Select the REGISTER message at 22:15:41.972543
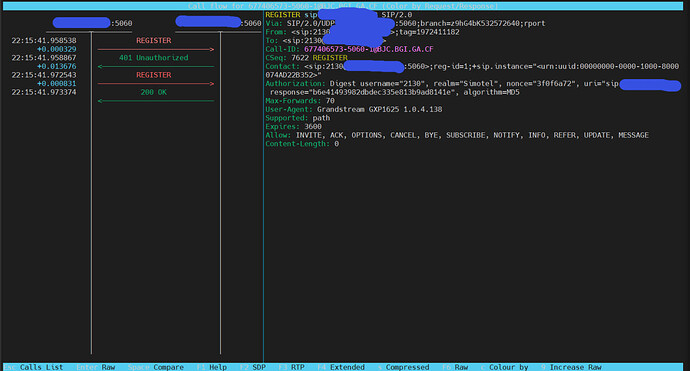Viewport: 690px width, 371px height. pos(154,75)
